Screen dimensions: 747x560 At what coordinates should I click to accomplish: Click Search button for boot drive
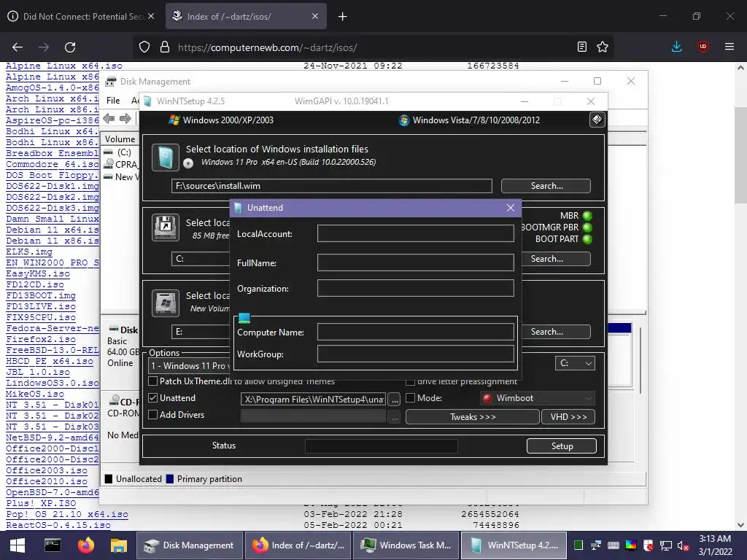pos(555,259)
